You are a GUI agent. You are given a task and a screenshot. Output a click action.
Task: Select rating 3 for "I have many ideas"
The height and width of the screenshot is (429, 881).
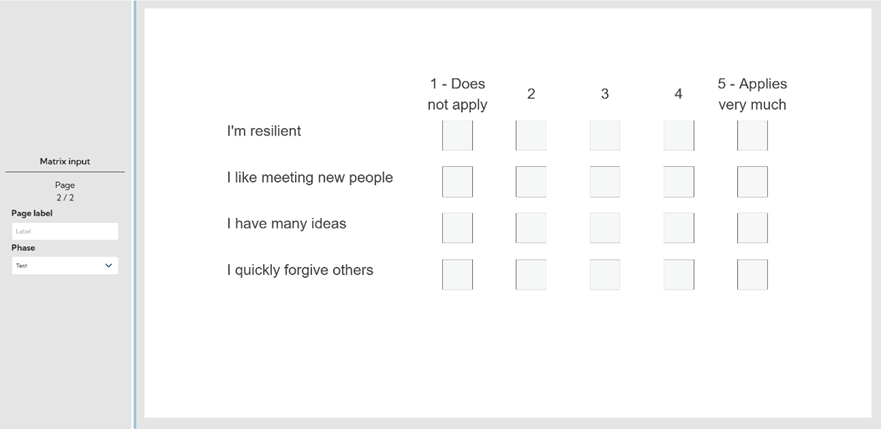click(605, 228)
